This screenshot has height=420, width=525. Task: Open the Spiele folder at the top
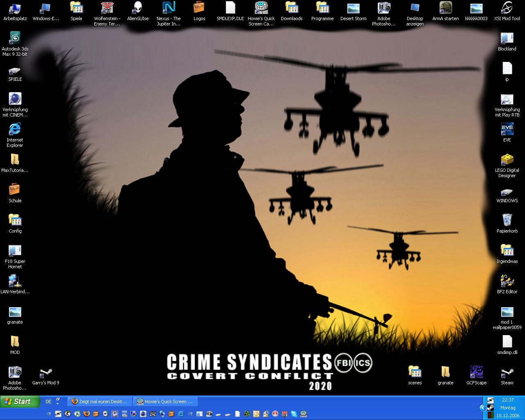(76, 11)
